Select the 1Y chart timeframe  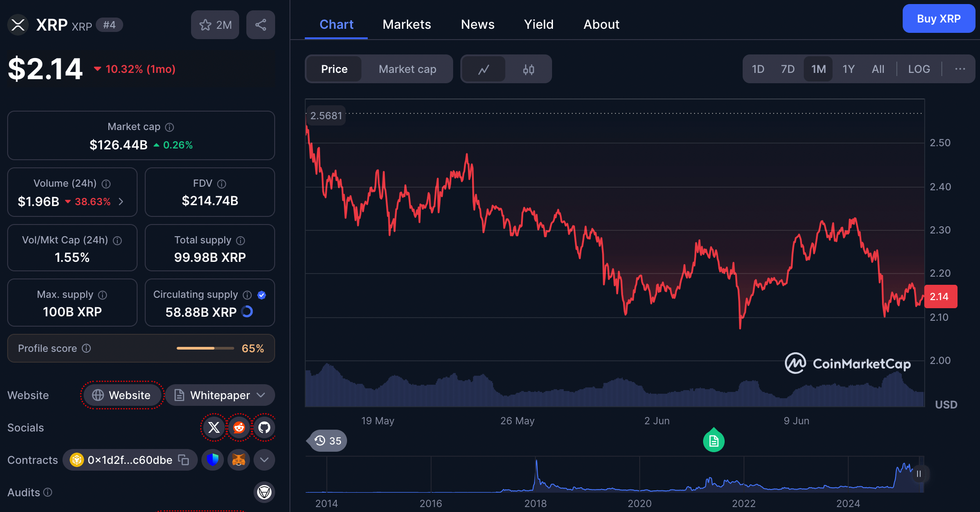[848, 69]
